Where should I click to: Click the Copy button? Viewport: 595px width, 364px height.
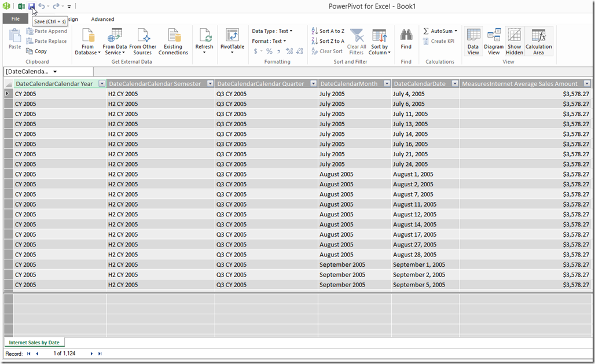(36, 51)
